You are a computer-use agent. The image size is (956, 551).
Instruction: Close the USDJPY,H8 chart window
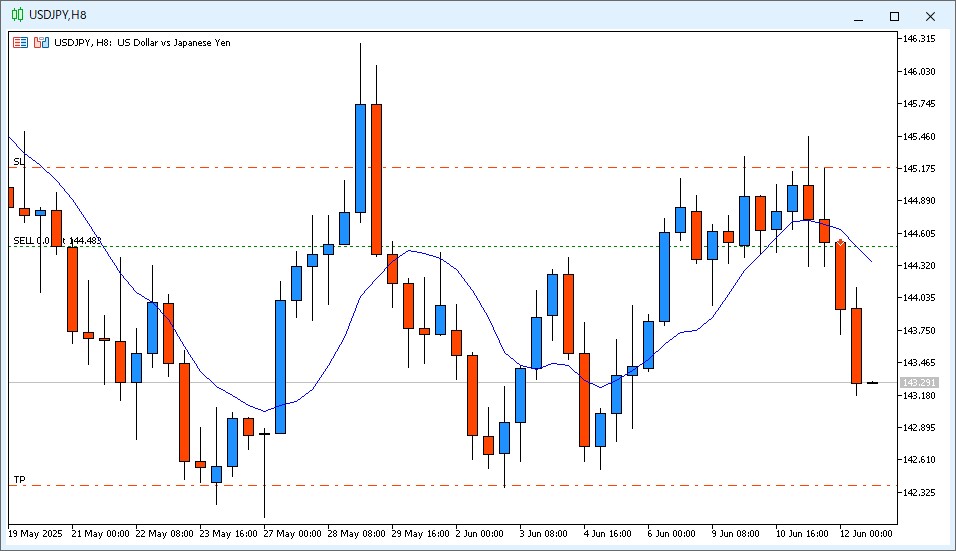click(930, 16)
